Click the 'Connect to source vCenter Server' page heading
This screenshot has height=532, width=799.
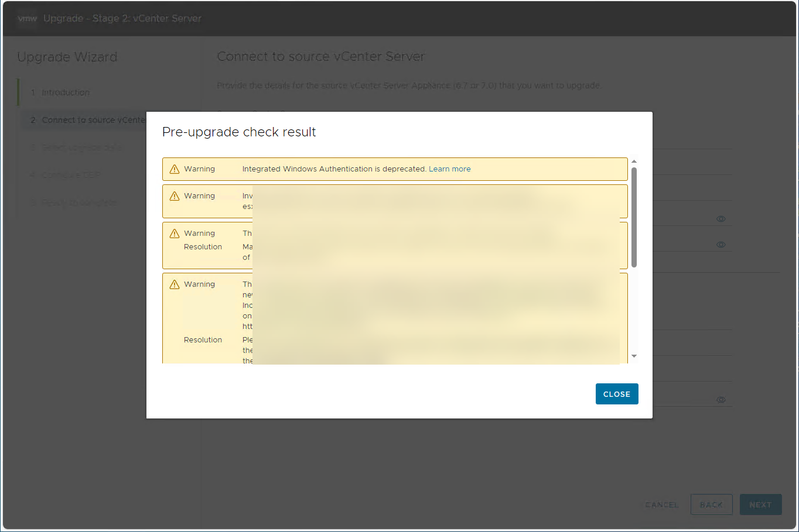(321, 57)
